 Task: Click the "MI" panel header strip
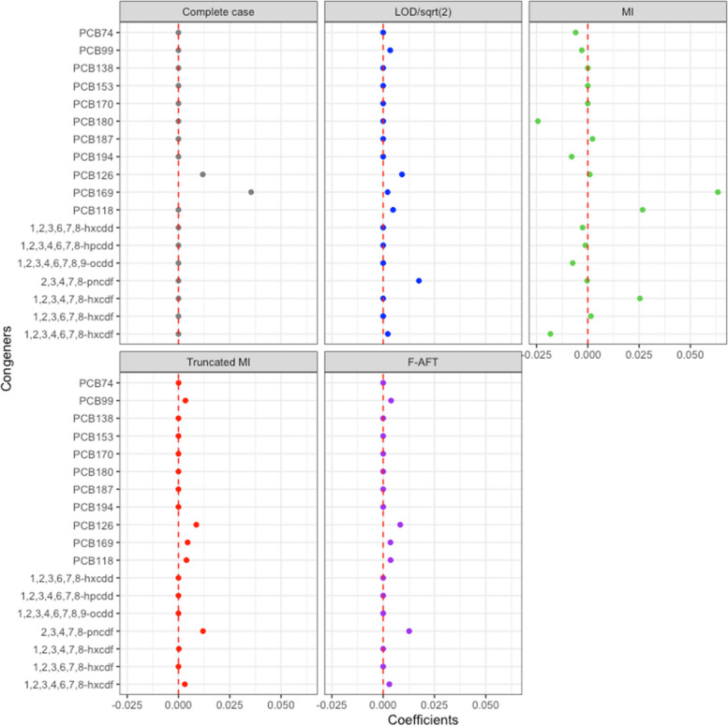click(628, 13)
